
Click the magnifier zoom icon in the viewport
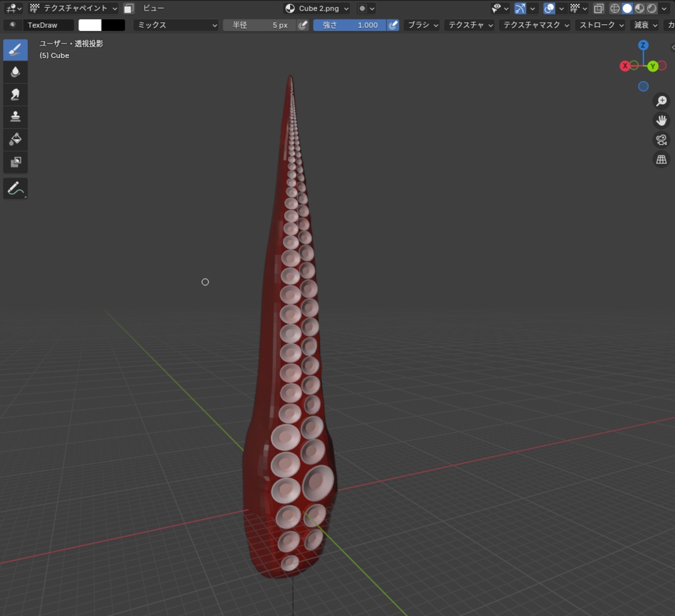pyautogui.click(x=661, y=101)
